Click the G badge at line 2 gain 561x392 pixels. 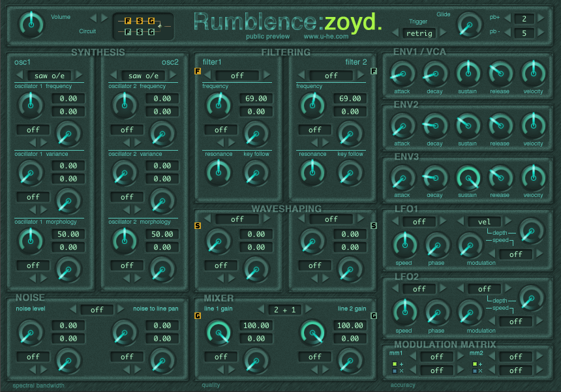(374, 316)
